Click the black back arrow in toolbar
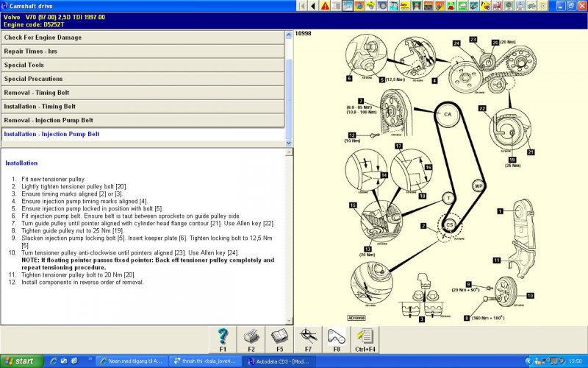This screenshot has width=588, height=368. [x=314, y=6]
